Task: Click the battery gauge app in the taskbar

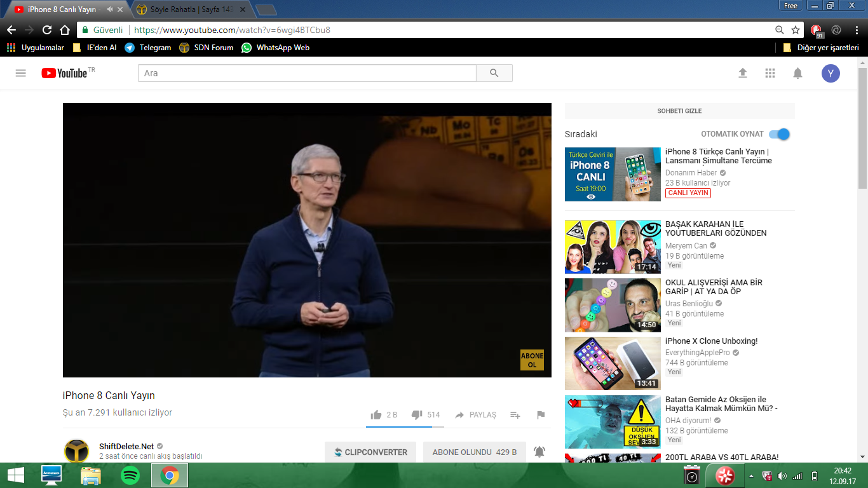Action: [691, 475]
